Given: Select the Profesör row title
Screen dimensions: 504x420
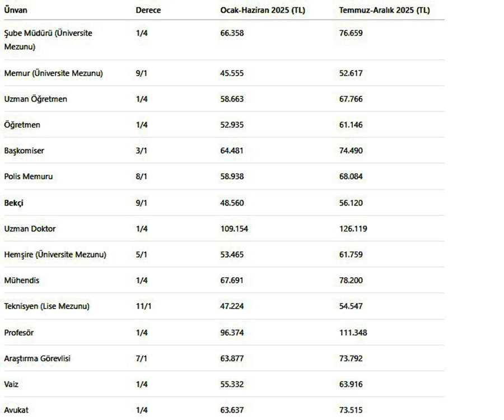Looking at the screenshot, I should click(19, 333).
